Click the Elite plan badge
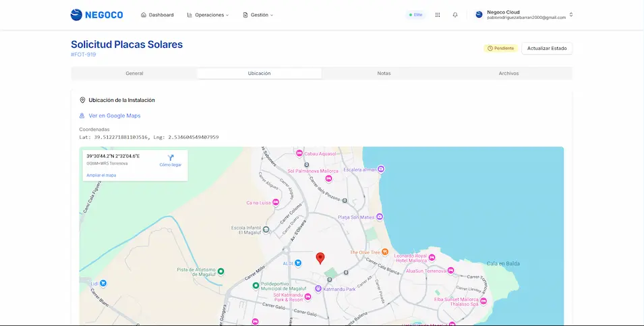The image size is (644, 326). (x=415, y=15)
